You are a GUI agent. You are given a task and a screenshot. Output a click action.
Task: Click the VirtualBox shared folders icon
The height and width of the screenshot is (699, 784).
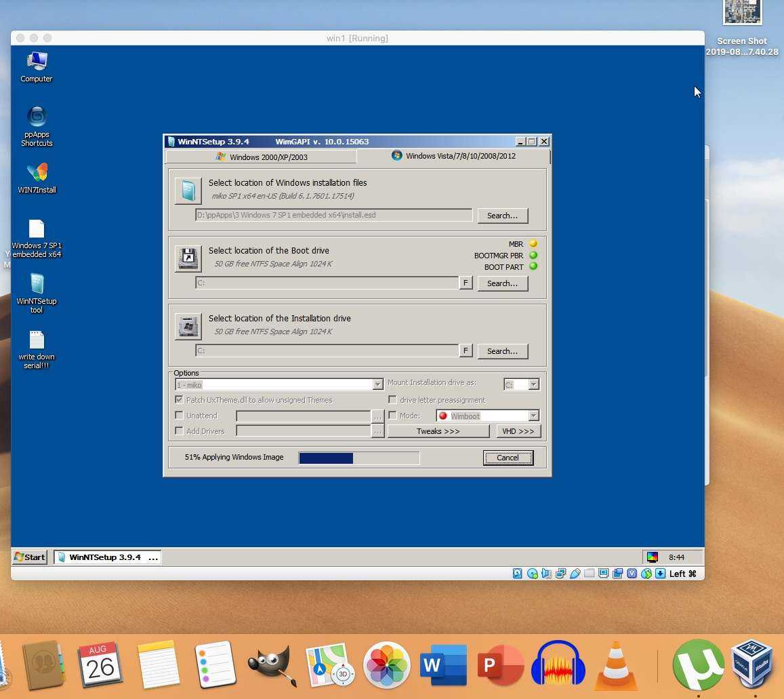[589, 574]
